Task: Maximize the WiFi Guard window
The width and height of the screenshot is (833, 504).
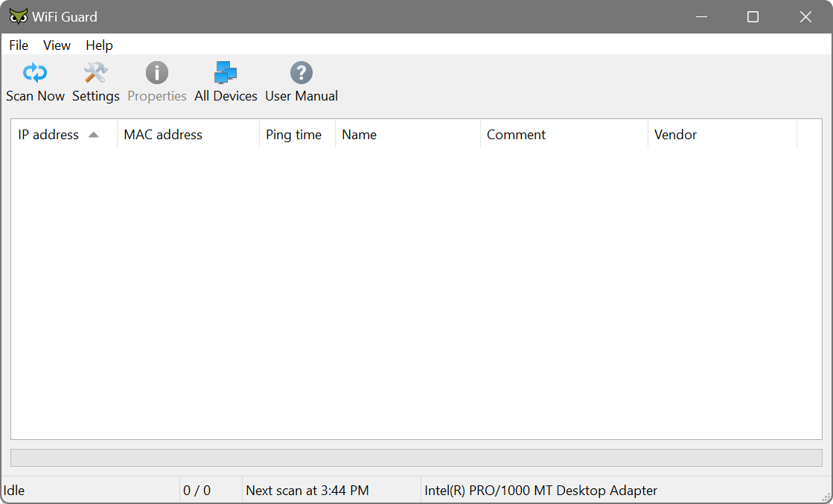Action: click(x=753, y=16)
